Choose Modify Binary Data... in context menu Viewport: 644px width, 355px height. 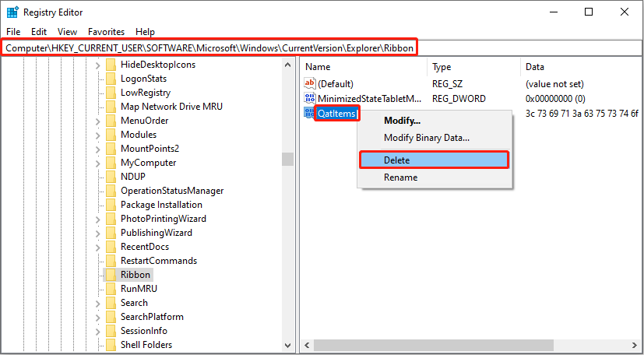[x=435, y=138]
